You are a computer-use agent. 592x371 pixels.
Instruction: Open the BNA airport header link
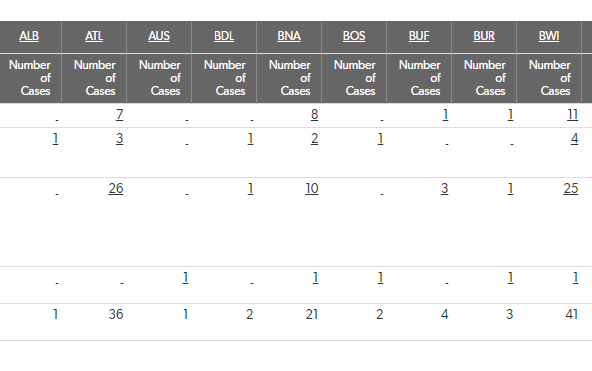pos(289,36)
